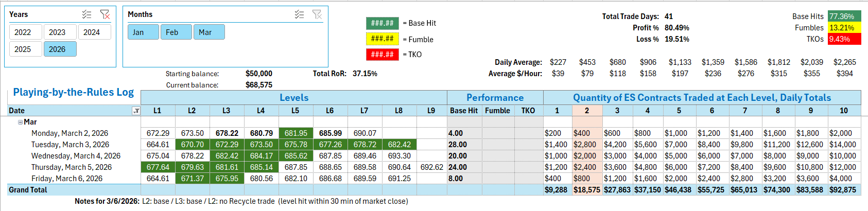Choose Feb in the Months slicer
Viewport: 868px width, 211px height.
coord(176,32)
